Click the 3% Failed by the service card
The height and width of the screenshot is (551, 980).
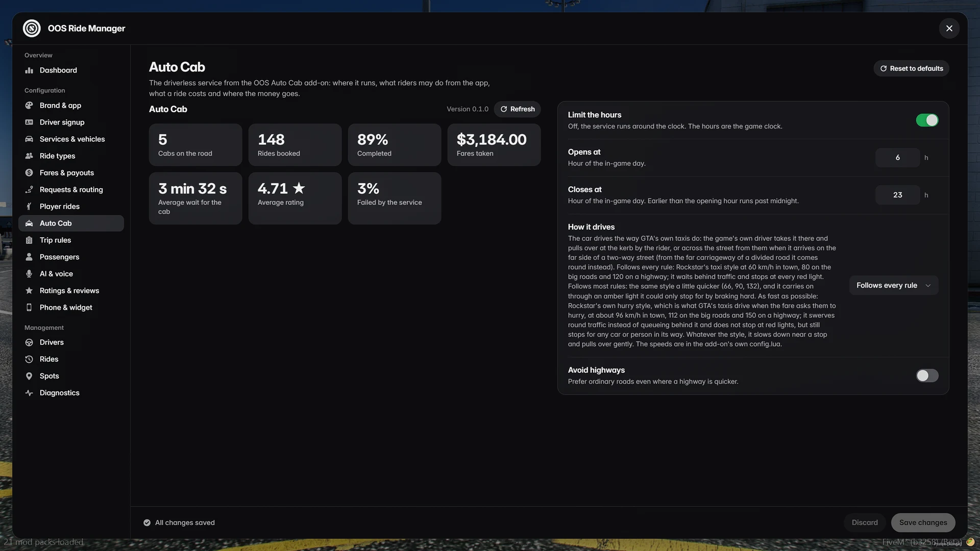(x=395, y=198)
